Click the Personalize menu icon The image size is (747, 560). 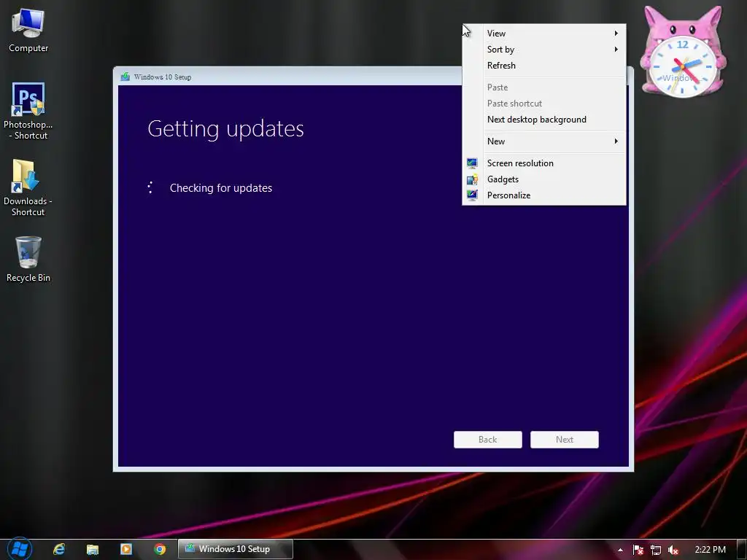472,195
